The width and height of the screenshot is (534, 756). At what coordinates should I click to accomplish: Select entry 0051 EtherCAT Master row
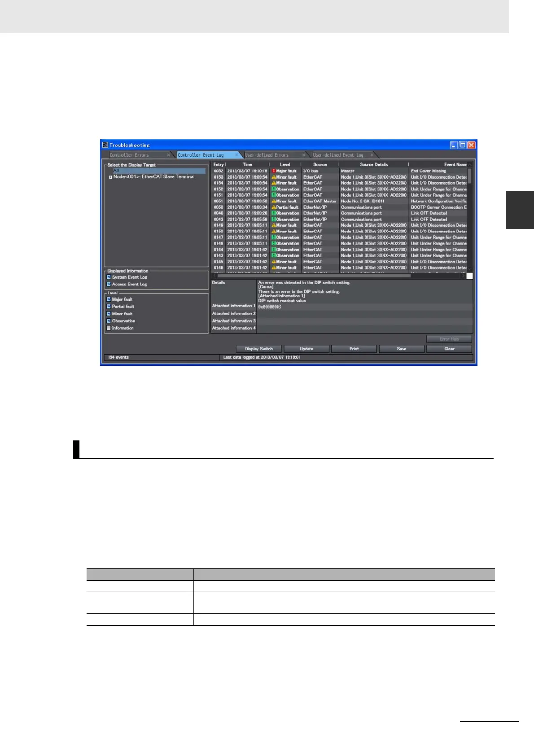(339, 201)
